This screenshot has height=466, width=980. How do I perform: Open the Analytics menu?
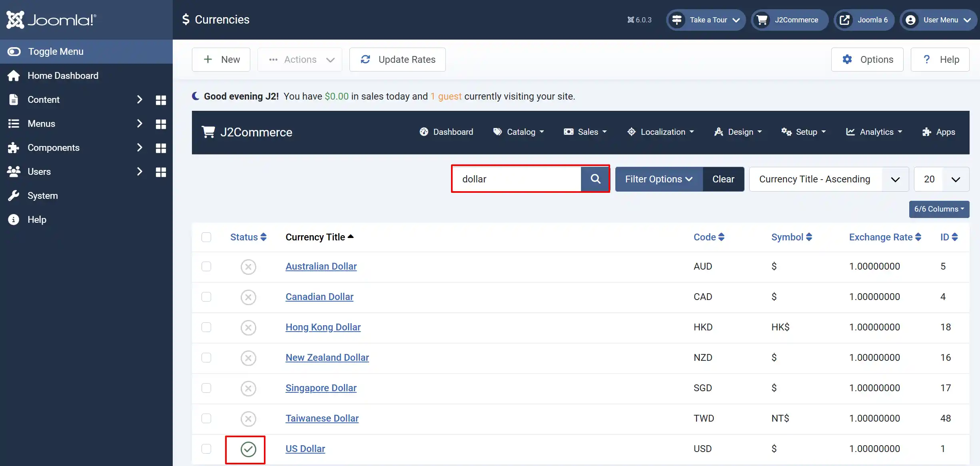(874, 132)
